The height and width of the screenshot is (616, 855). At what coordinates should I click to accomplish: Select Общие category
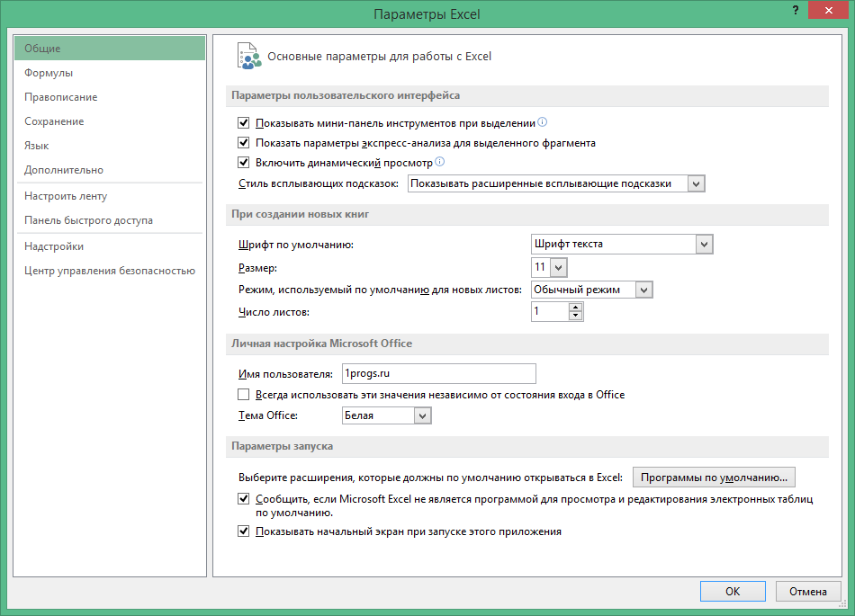pos(110,48)
